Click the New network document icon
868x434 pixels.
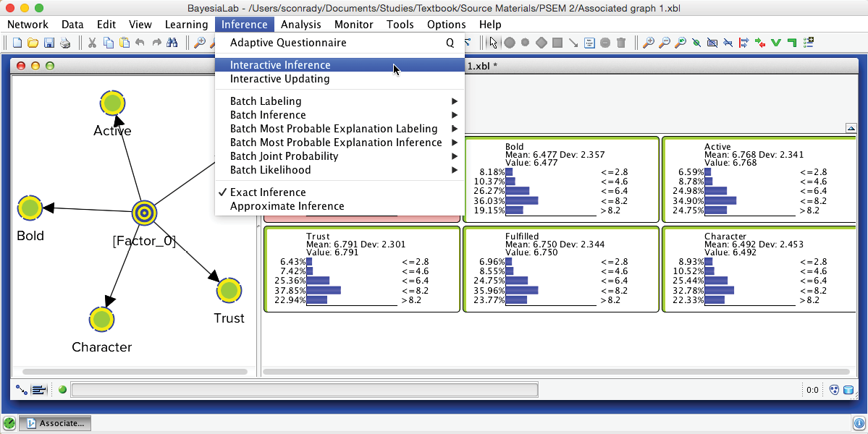click(17, 43)
